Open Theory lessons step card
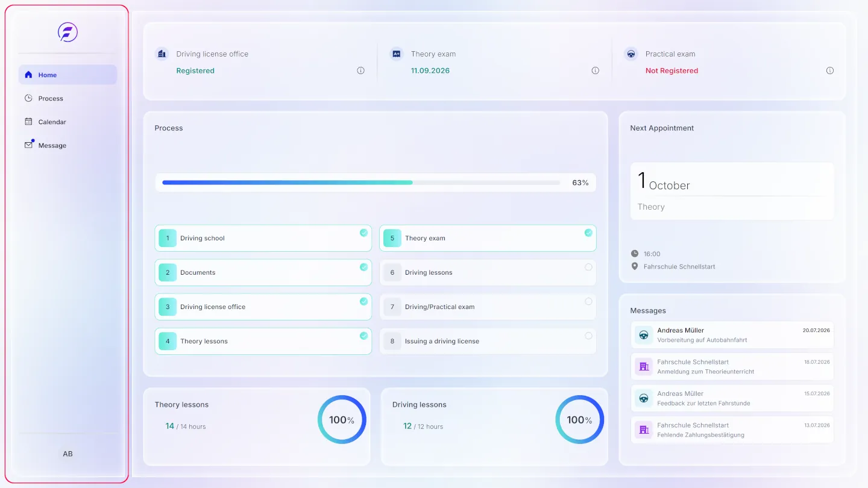Image resolution: width=868 pixels, height=488 pixels. click(263, 341)
